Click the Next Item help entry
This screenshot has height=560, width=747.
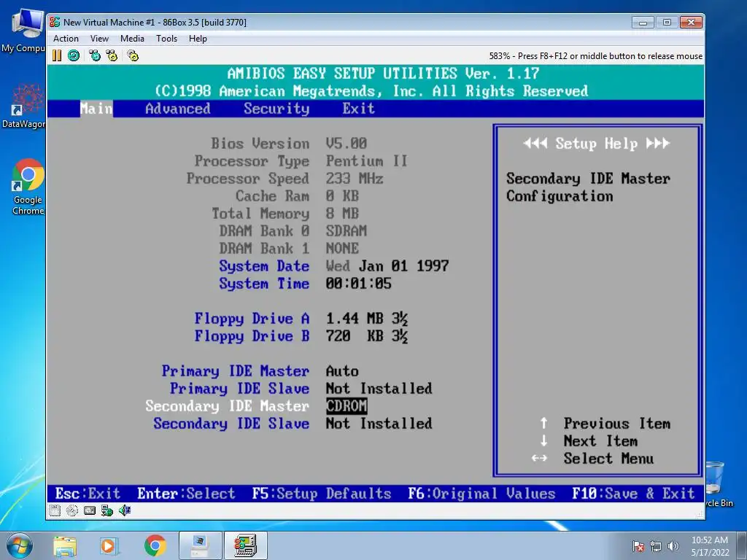[x=600, y=441]
